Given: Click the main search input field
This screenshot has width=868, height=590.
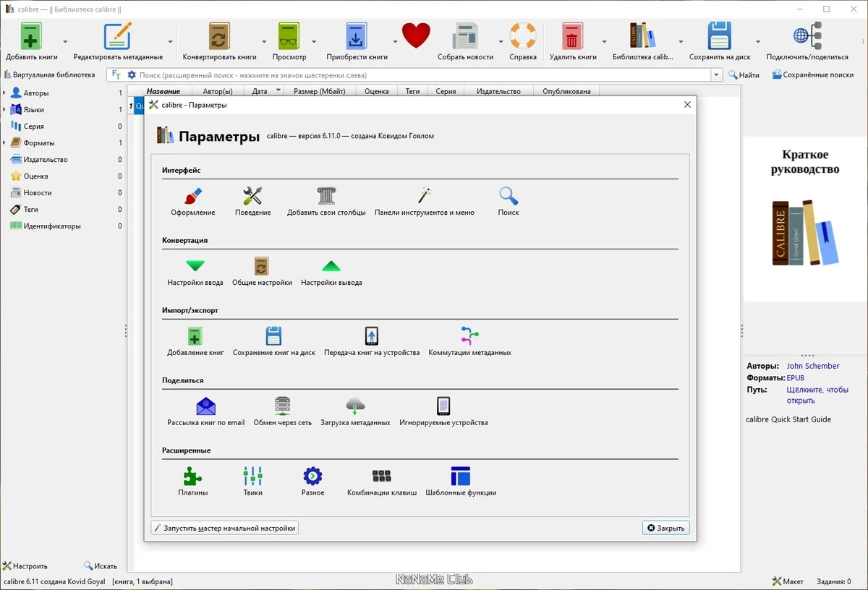Looking at the screenshot, I should 423,75.
